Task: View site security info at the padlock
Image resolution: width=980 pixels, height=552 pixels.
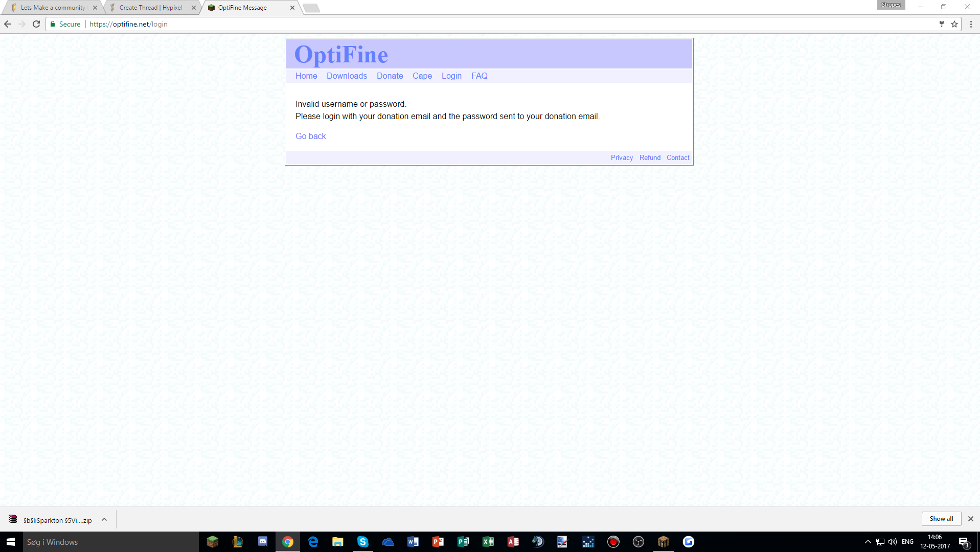Action: point(53,24)
